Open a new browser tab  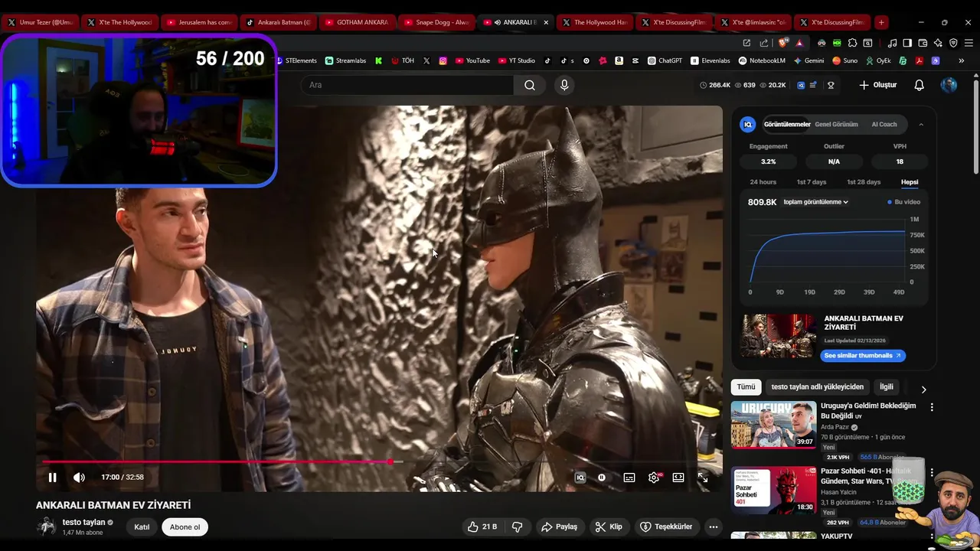click(881, 22)
